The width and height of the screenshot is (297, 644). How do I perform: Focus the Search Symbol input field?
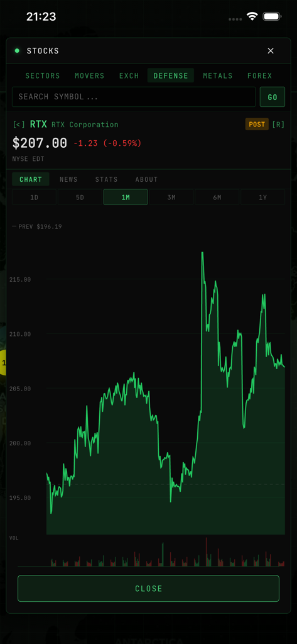click(x=134, y=97)
